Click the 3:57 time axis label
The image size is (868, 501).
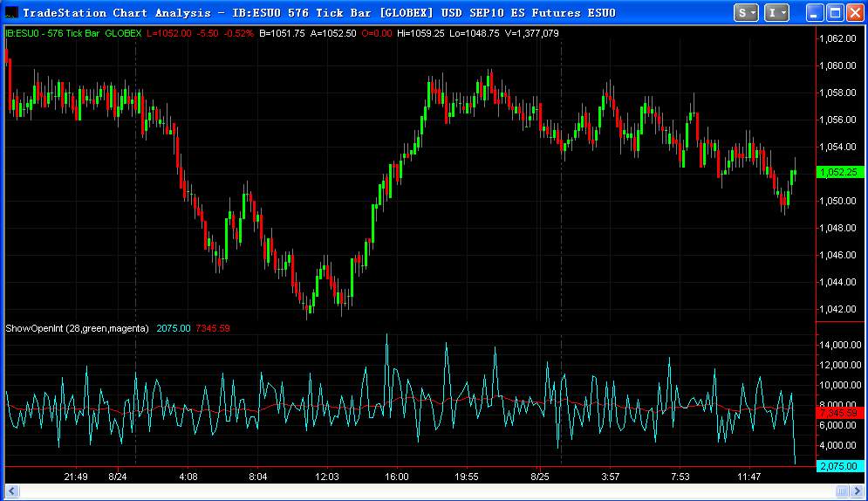(610, 477)
